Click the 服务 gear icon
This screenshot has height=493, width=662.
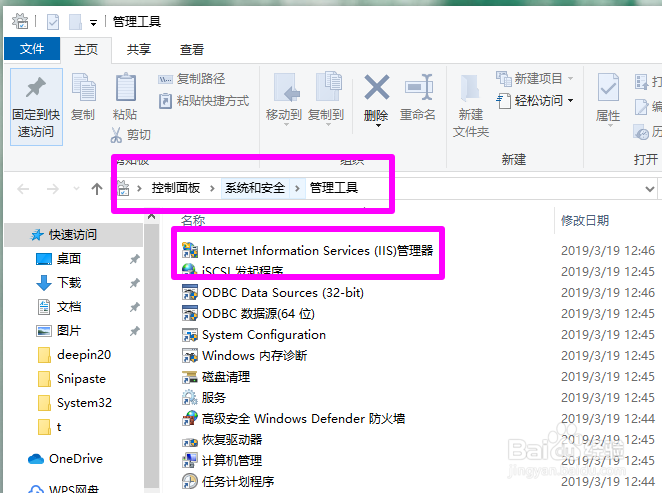[190, 398]
